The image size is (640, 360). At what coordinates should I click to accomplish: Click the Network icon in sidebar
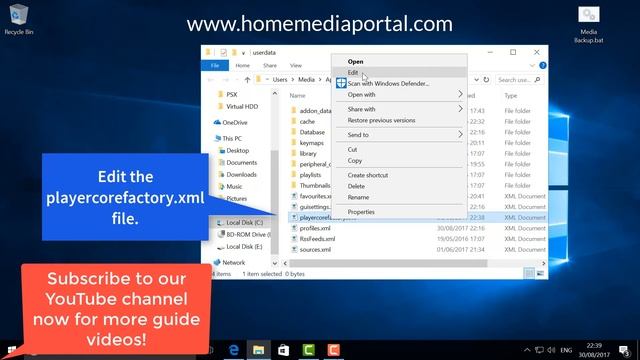click(217, 262)
